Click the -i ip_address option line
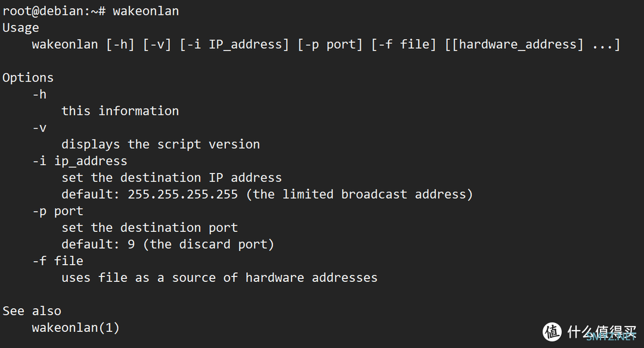Image resolution: width=644 pixels, height=348 pixels. pyautogui.click(x=80, y=161)
